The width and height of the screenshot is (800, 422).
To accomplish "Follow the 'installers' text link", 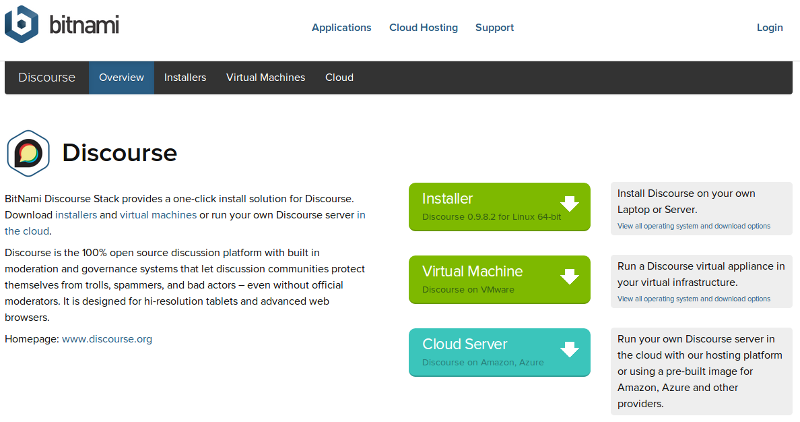I will point(76,215).
